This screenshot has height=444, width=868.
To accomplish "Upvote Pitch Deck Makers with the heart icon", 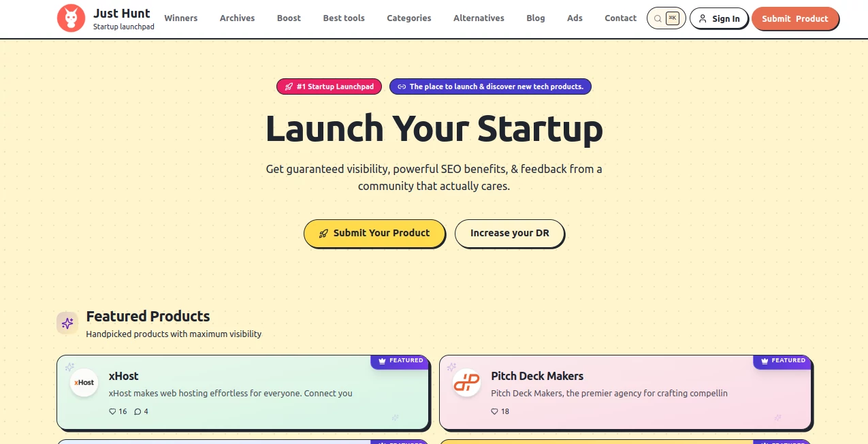I will point(494,411).
